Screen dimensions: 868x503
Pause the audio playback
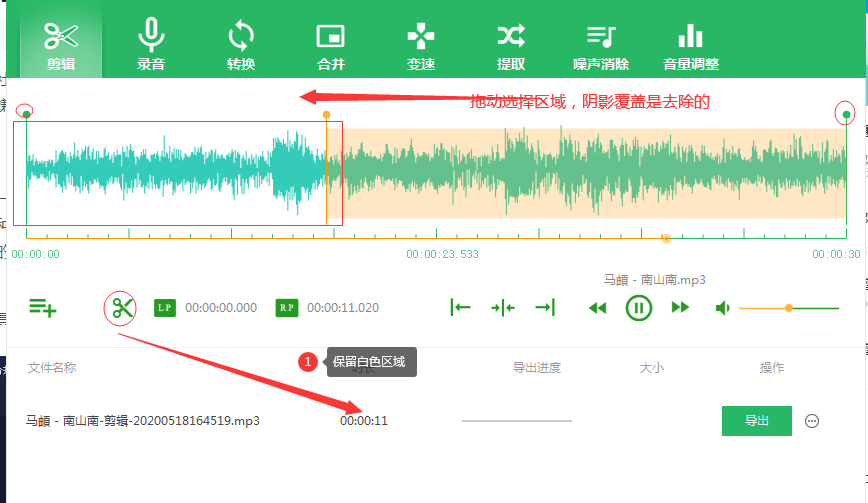[x=638, y=308]
